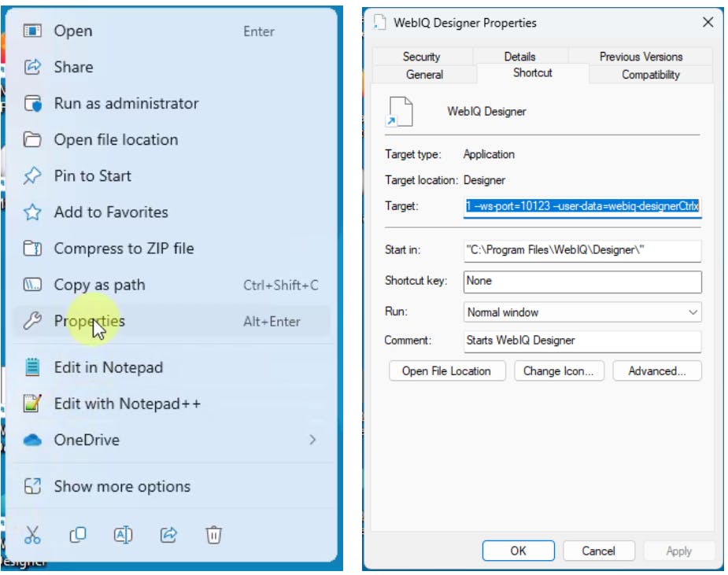Click the Properties wrench icon
728x575 pixels.
point(32,321)
